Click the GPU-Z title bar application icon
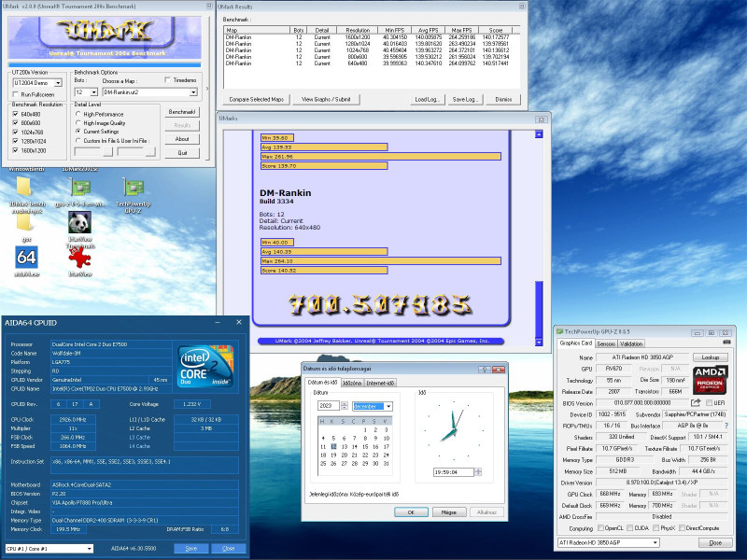Image resolution: width=747 pixels, height=560 pixels. point(559,331)
